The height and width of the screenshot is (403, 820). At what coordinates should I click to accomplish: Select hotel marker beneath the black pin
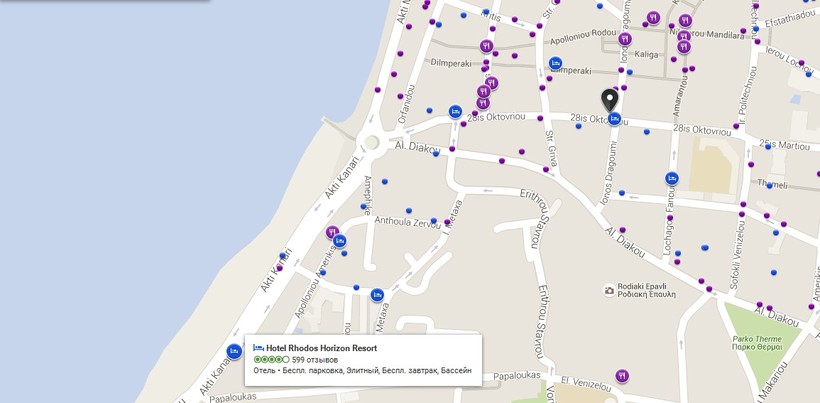614,119
